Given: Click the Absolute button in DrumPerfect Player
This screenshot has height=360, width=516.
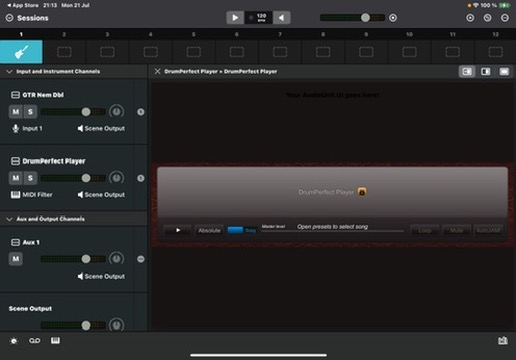Looking at the screenshot, I should pos(209,230).
